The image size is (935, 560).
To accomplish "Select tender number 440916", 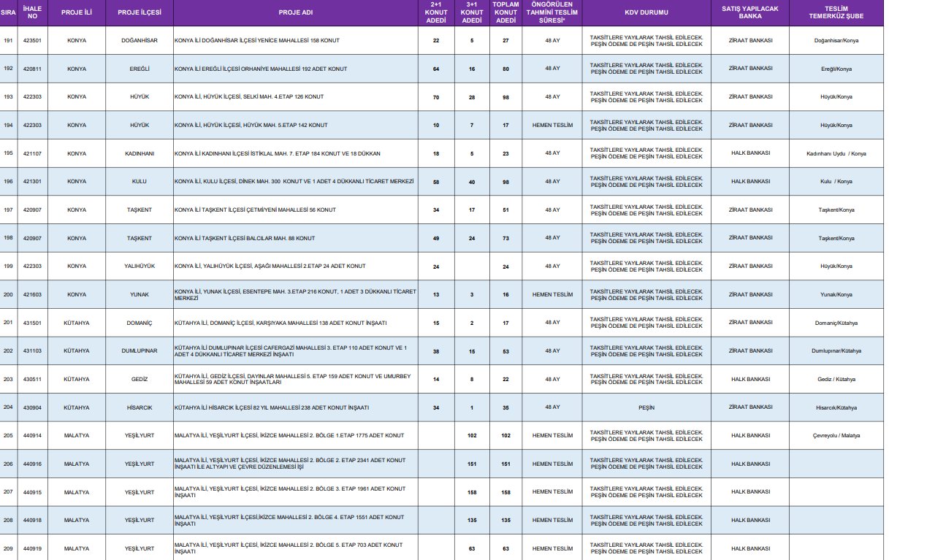I will 32,464.
